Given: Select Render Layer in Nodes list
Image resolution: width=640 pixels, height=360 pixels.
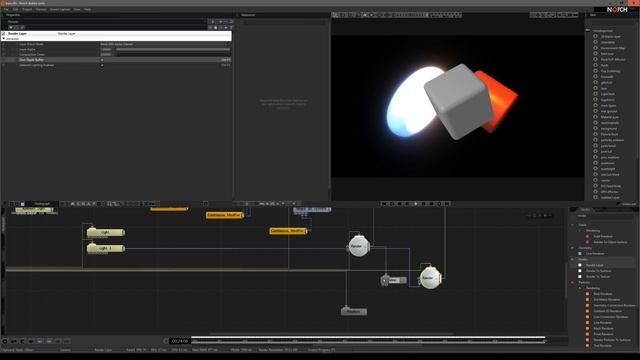Looking at the screenshot, I should 594,265.
